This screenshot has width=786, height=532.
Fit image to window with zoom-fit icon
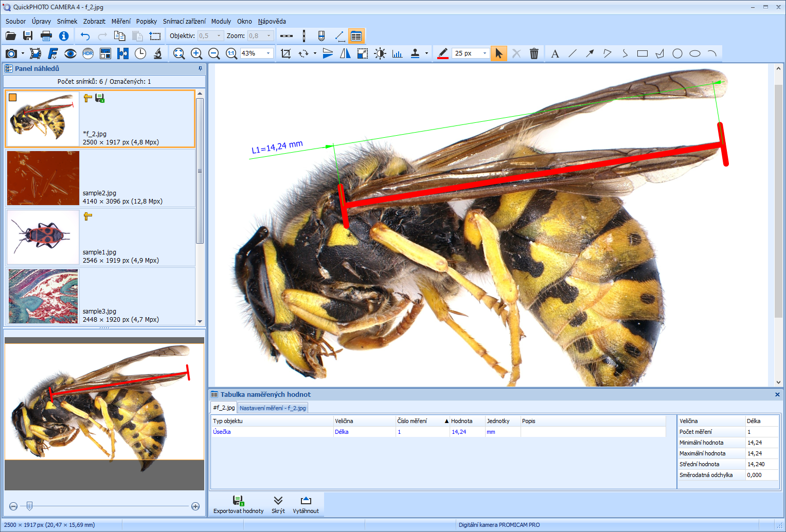click(179, 53)
